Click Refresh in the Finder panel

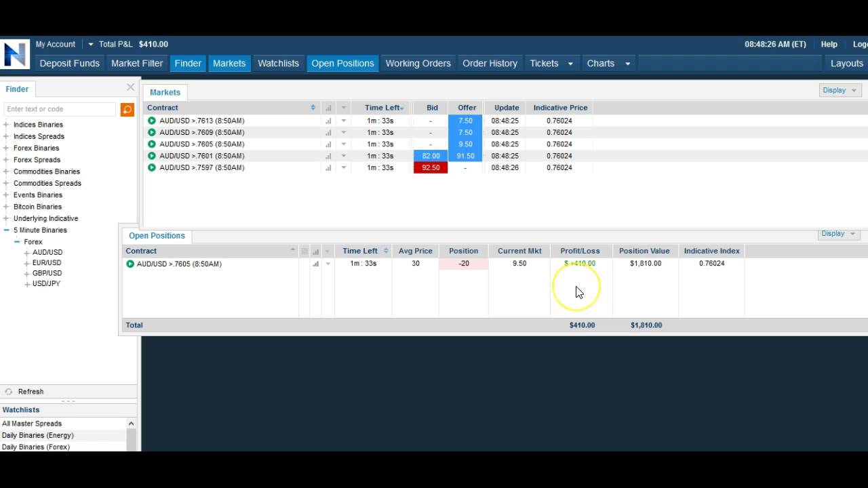[x=31, y=392]
